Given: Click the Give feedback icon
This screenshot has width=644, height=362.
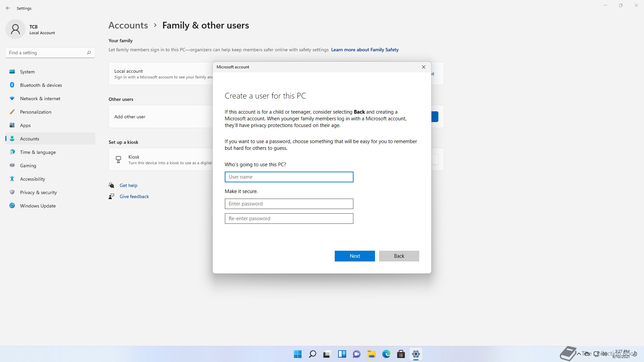Looking at the screenshot, I should pos(111,196).
